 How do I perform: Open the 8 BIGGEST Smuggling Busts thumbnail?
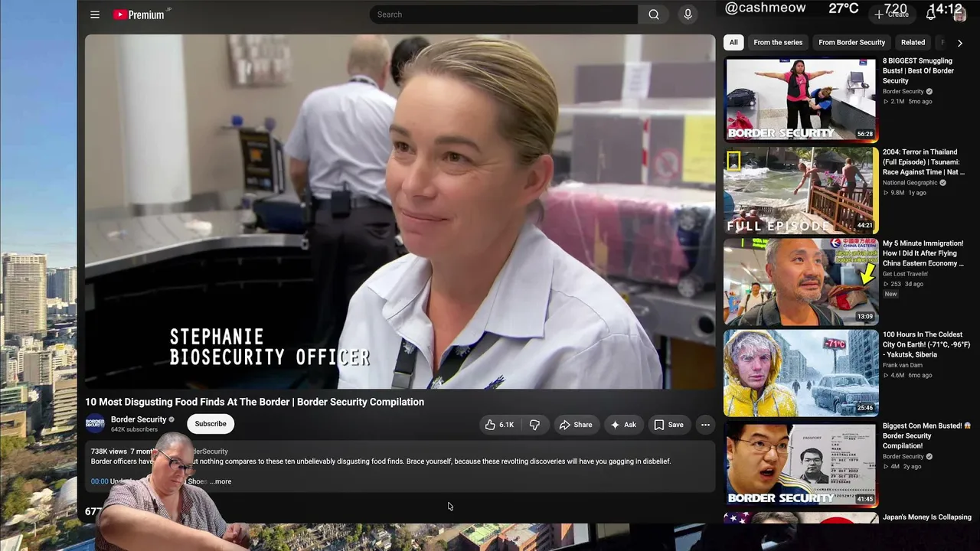(x=801, y=99)
